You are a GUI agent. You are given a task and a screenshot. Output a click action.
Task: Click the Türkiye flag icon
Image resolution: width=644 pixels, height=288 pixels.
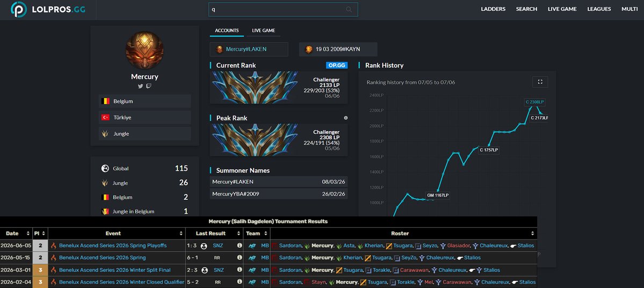click(106, 118)
